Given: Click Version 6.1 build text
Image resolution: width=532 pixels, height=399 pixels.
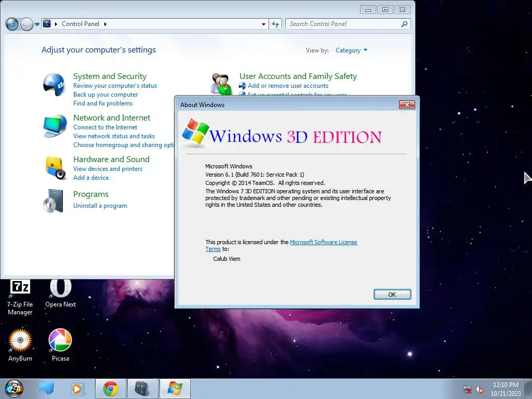Looking at the screenshot, I should pyautogui.click(x=255, y=175).
